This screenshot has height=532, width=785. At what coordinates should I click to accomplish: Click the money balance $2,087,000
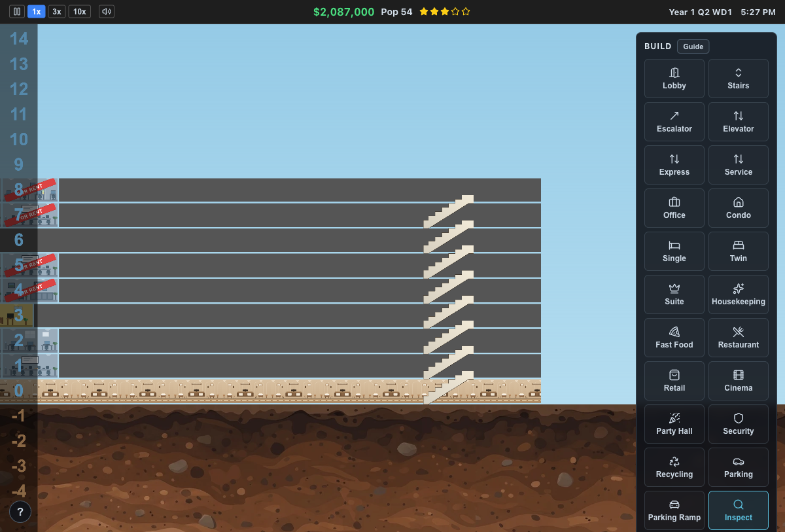coord(344,12)
